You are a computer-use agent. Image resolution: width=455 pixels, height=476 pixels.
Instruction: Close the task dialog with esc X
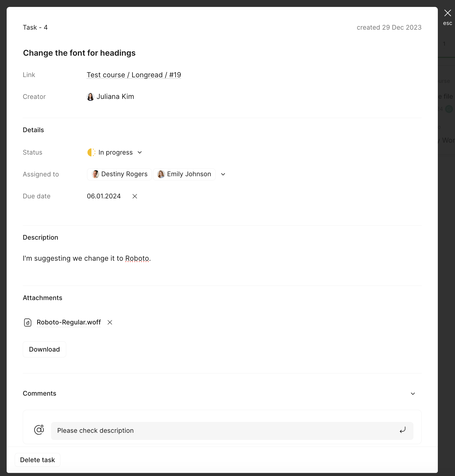(x=448, y=13)
